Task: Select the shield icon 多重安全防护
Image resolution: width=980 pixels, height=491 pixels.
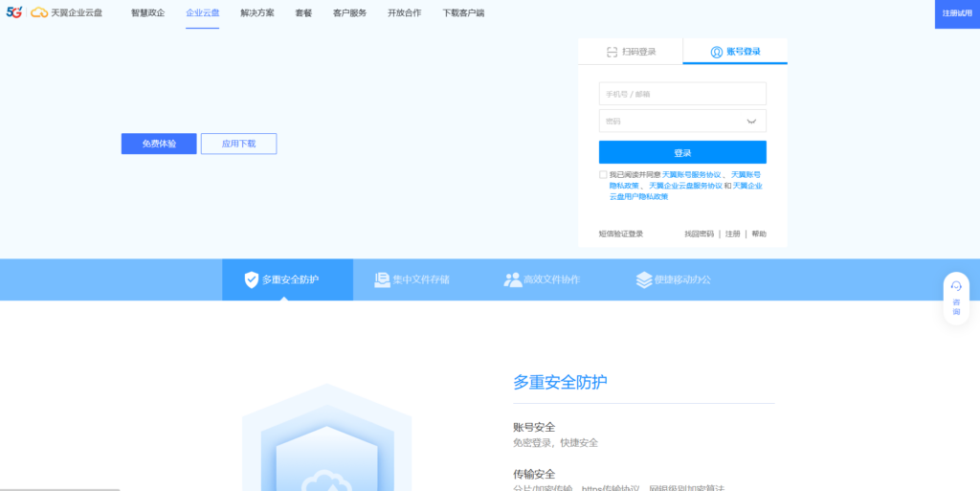Action: [252, 280]
